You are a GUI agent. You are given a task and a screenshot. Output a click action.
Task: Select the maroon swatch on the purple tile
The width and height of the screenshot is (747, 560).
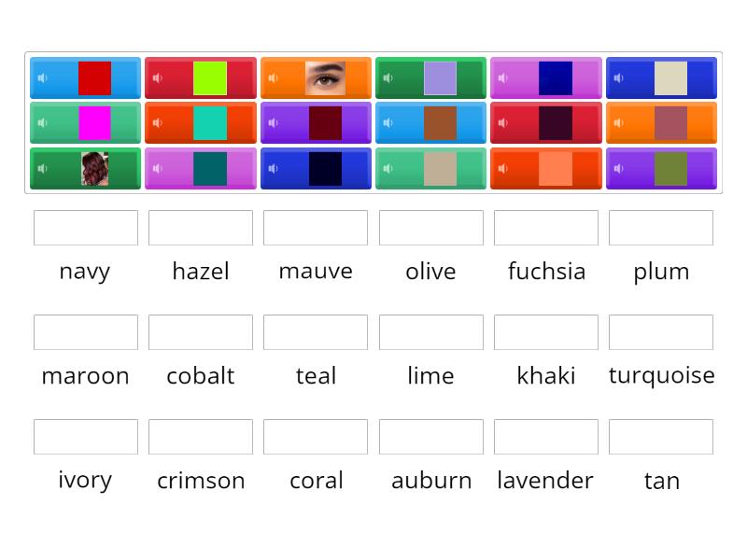point(325,122)
